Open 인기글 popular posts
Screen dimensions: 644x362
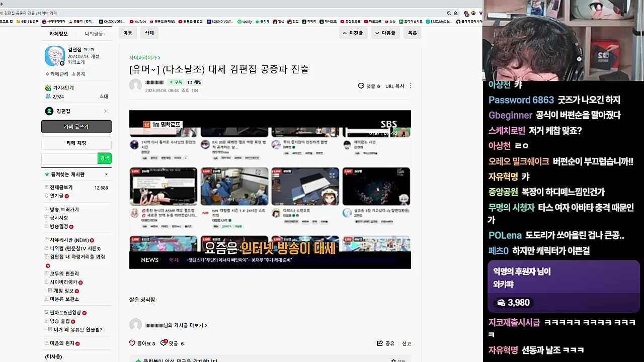pos(57,196)
